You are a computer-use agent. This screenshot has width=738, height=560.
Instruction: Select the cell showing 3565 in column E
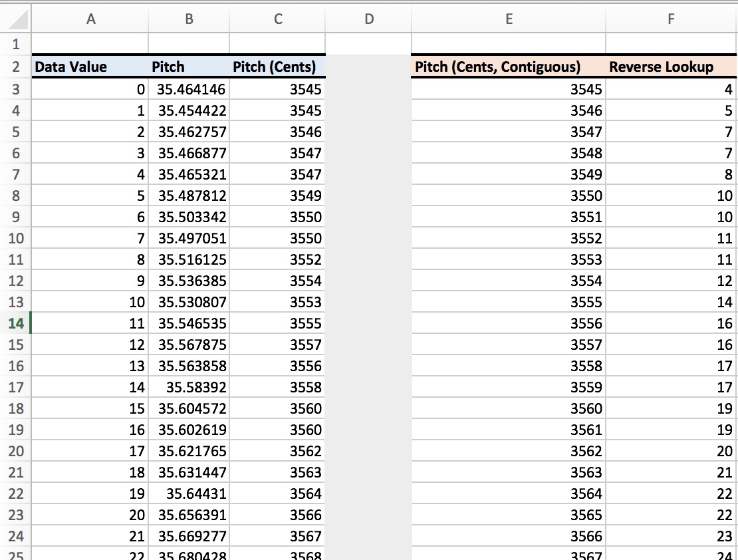(508, 515)
